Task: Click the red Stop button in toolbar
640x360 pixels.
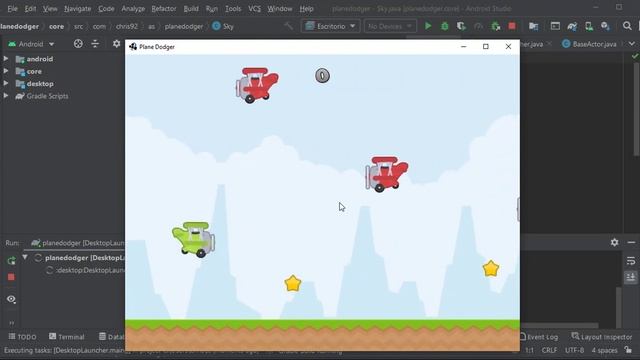Action: (x=512, y=26)
